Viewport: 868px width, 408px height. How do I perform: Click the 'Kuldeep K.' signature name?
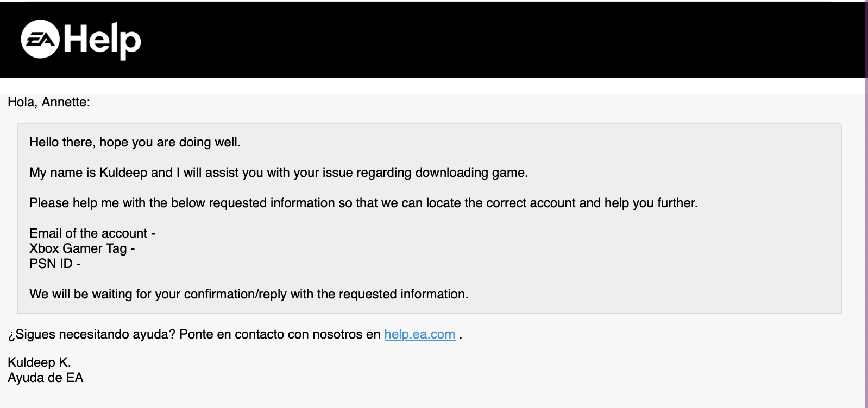39,362
